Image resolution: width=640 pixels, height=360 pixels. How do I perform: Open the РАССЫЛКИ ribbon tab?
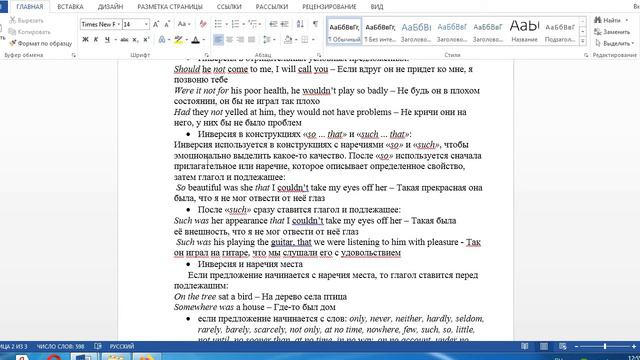click(271, 7)
